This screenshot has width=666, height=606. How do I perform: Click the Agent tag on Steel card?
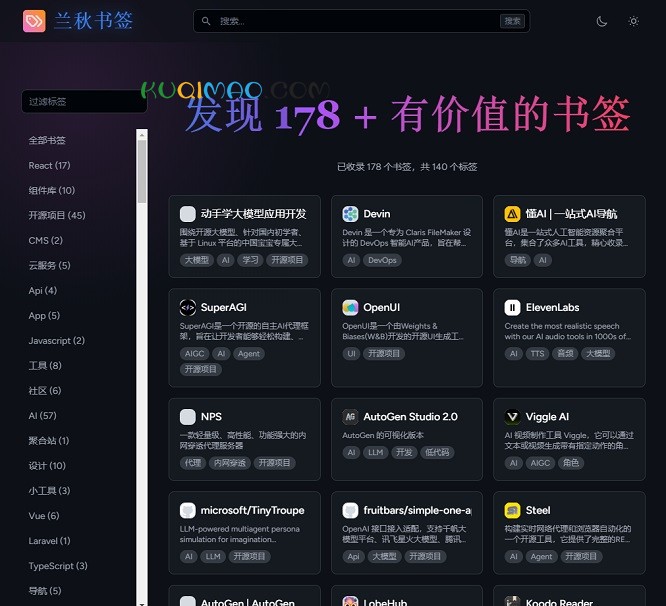click(541, 557)
